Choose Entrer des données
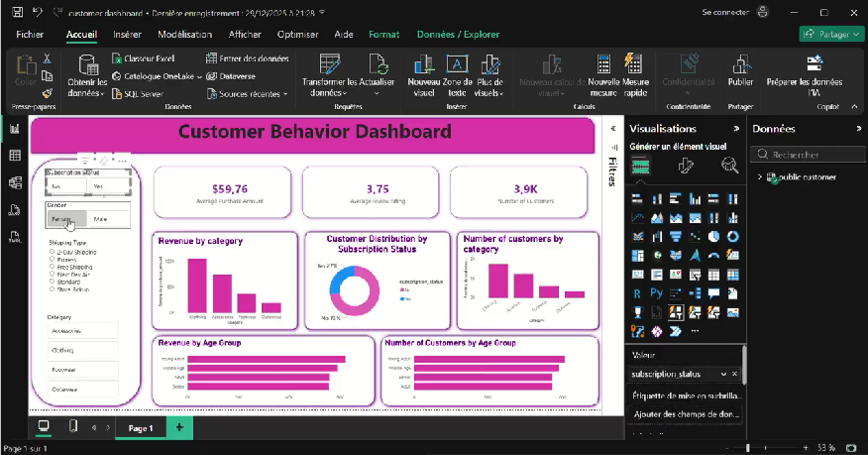This screenshot has width=868, height=455. [x=248, y=58]
